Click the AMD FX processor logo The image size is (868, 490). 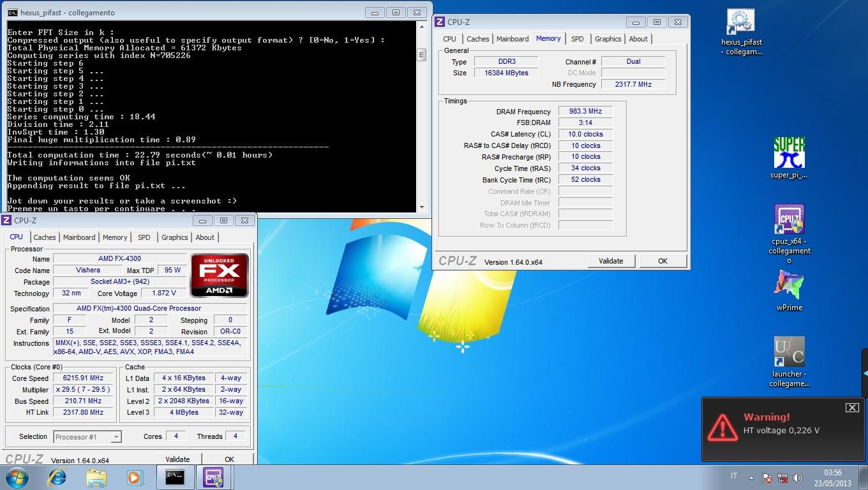pos(219,275)
